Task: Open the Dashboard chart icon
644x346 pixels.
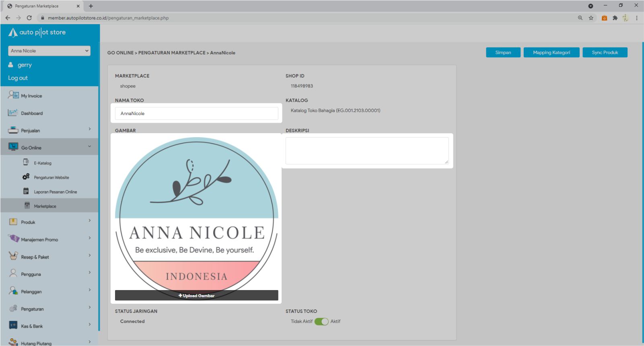Action: pos(13,113)
